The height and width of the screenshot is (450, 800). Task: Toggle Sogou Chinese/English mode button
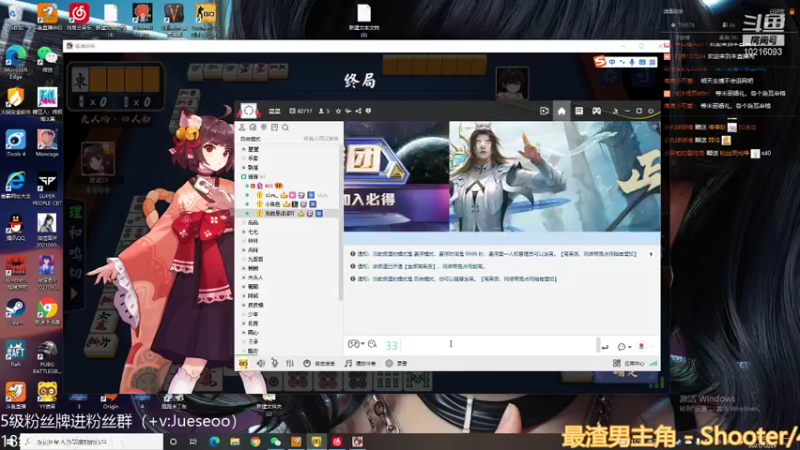(612, 62)
